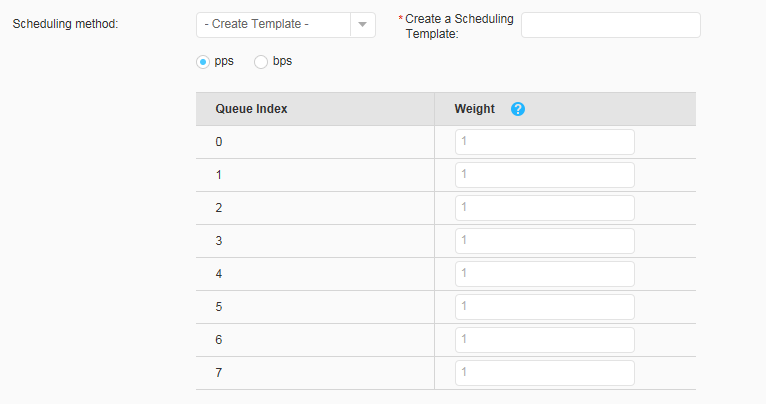The width and height of the screenshot is (766, 404).
Task: Click the Weight field for queue 7
Action: point(545,373)
